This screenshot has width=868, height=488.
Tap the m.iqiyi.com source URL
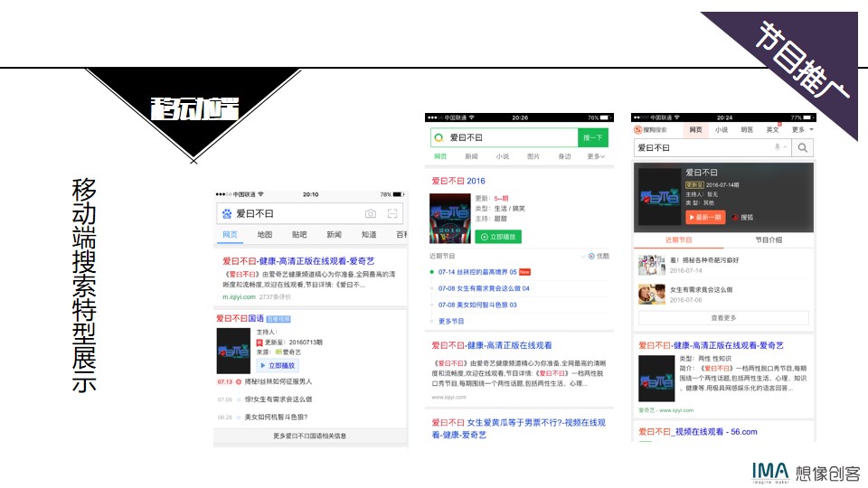[x=239, y=297]
